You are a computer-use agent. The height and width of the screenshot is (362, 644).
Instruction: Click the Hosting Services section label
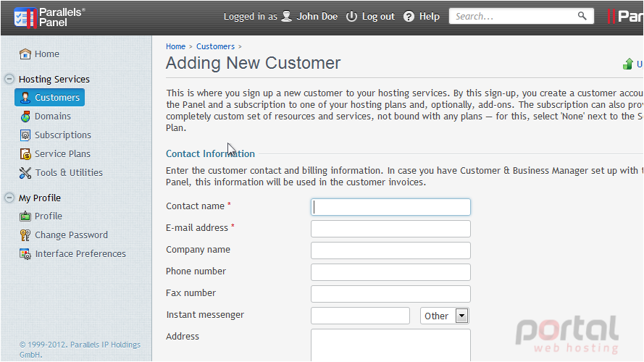pyautogui.click(x=54, y=79)
